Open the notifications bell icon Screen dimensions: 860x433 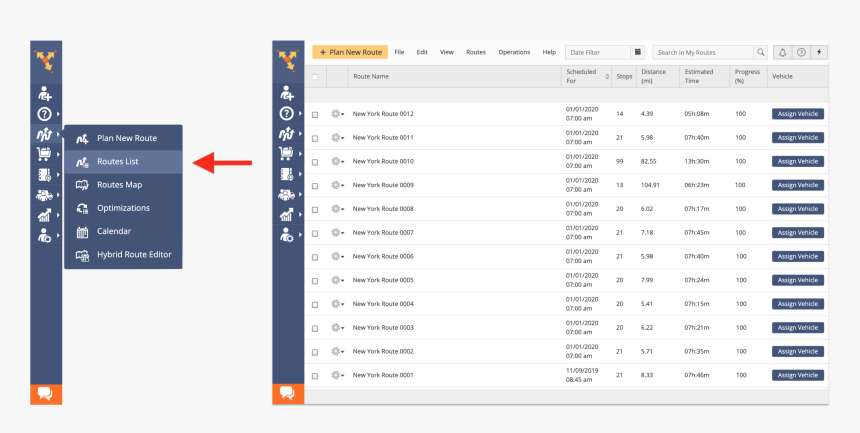click(783, 52)
